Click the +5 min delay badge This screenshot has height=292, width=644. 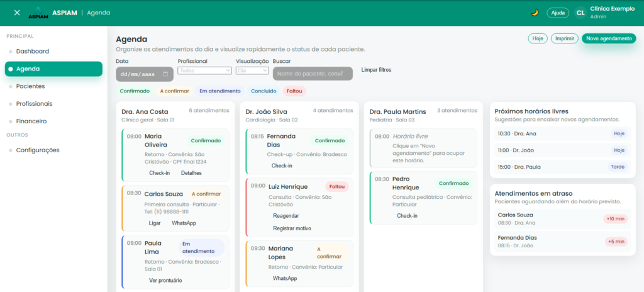tap(616, 242)
